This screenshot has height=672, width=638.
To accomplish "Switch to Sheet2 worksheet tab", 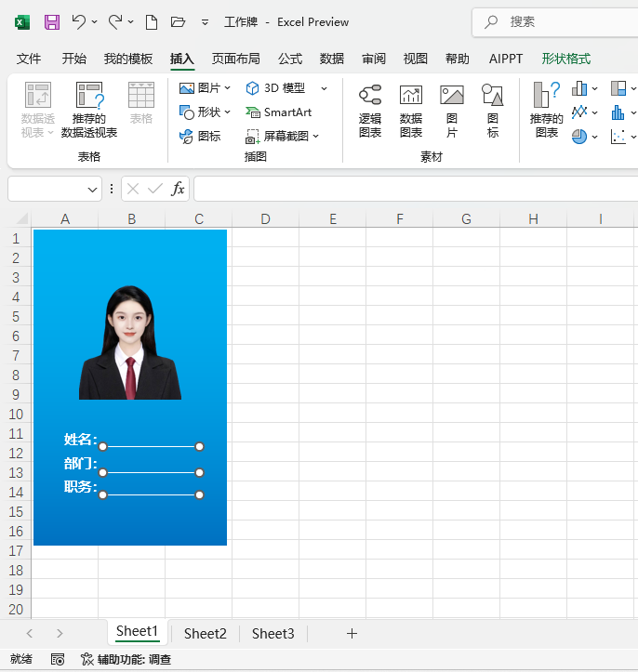I will tap(205, 633).
